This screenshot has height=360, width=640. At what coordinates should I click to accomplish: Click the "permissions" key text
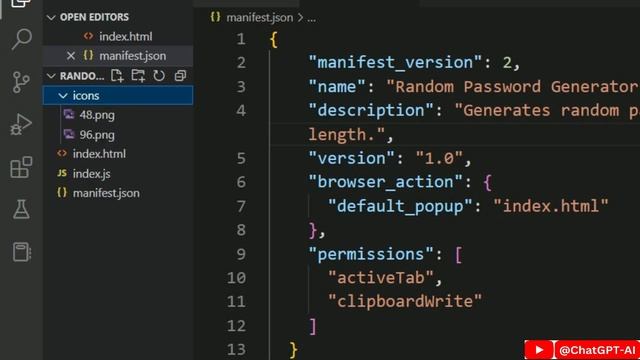371,254
